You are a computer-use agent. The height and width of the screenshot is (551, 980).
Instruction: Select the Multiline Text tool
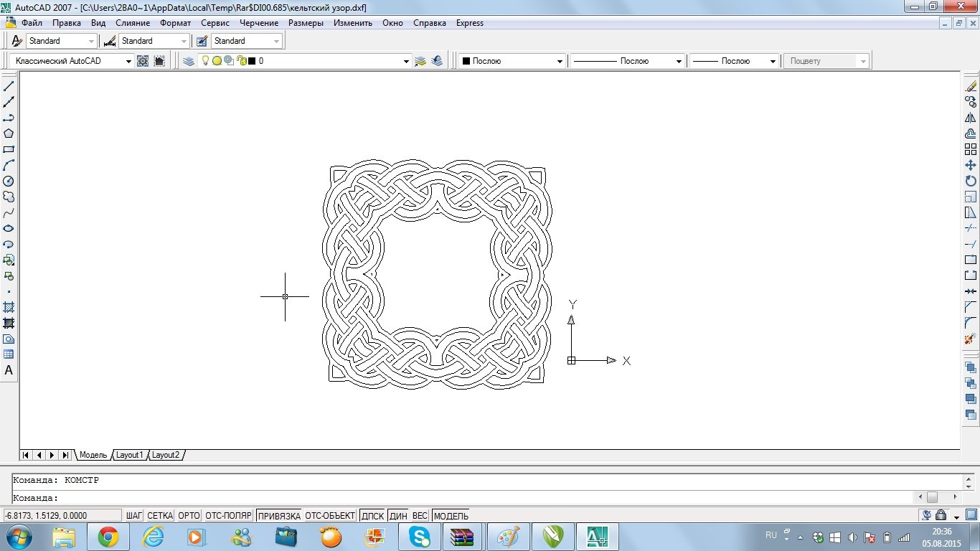tap(9, 371)
